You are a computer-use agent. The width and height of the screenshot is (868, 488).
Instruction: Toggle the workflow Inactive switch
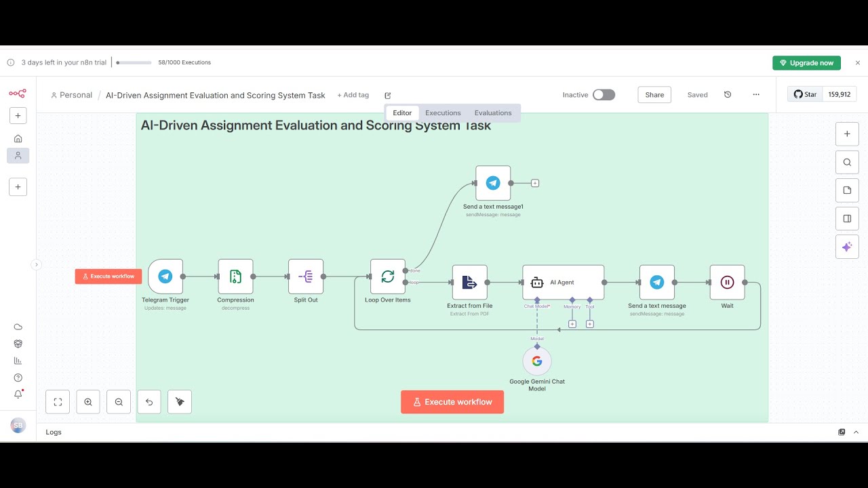coord(604,95)
